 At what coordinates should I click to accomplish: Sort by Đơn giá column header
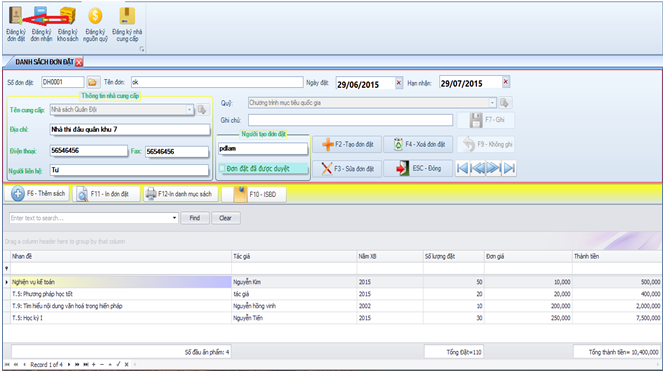(528, 256)
